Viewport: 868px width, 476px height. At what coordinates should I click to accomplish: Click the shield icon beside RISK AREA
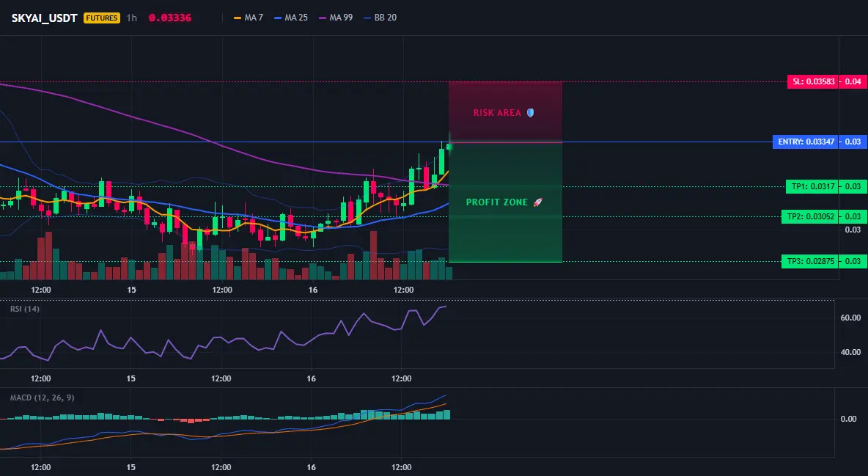click(x=530, y=112)
